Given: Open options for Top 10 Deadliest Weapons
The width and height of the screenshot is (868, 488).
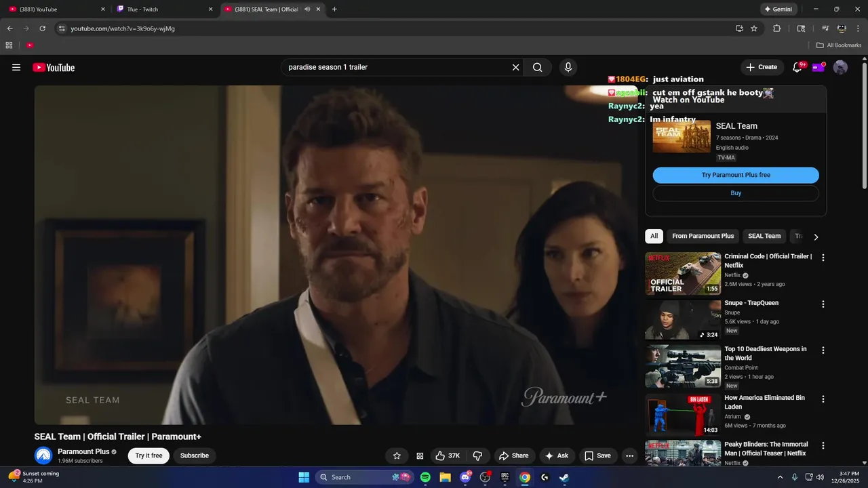Looking at the screenshot, I should (x=823, y=350).
